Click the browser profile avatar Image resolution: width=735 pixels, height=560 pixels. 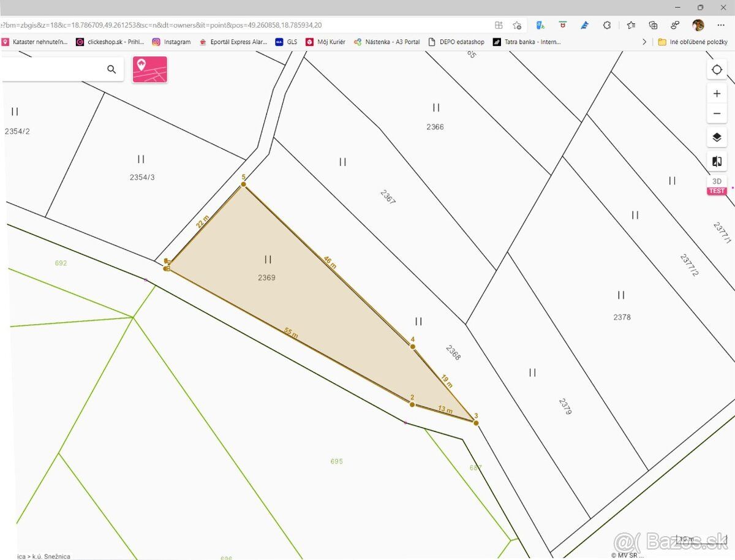698,25
